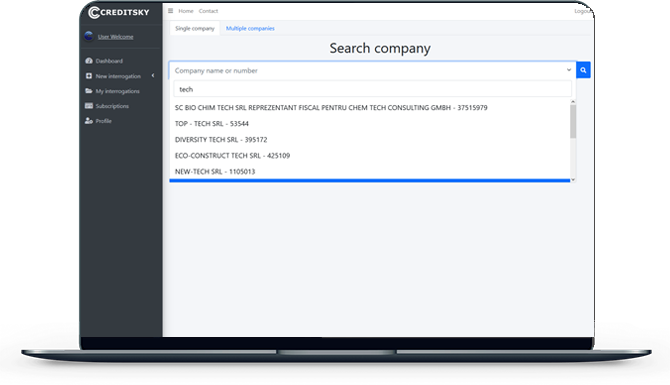Image resolution: width=670 pixels, height=385 pixels.
Task: Switch to Multiple companies tab
Action: [x=250, y=28]
